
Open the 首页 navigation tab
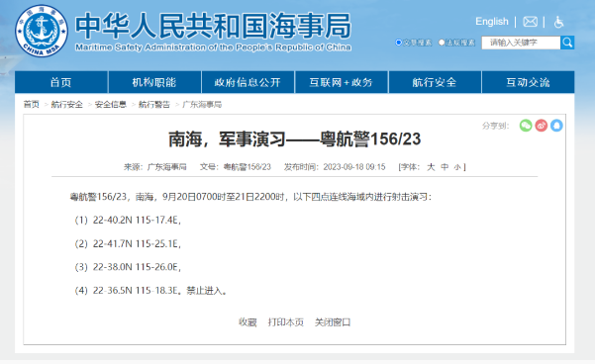61,82
